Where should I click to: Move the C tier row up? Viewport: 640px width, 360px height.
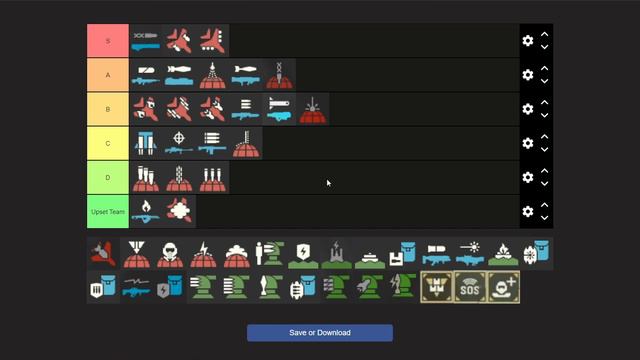click(544, 137)
